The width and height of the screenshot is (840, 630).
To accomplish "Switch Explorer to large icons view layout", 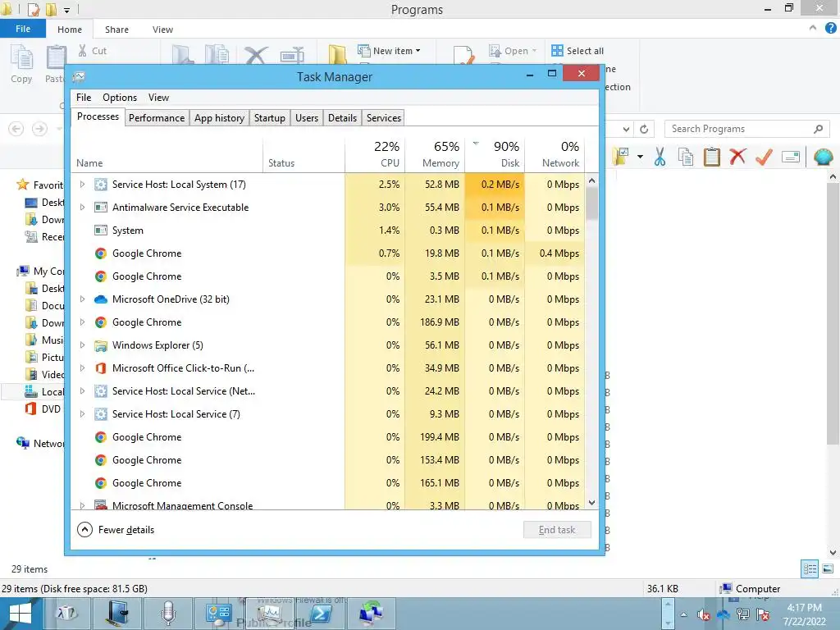I will pos(828,569).
